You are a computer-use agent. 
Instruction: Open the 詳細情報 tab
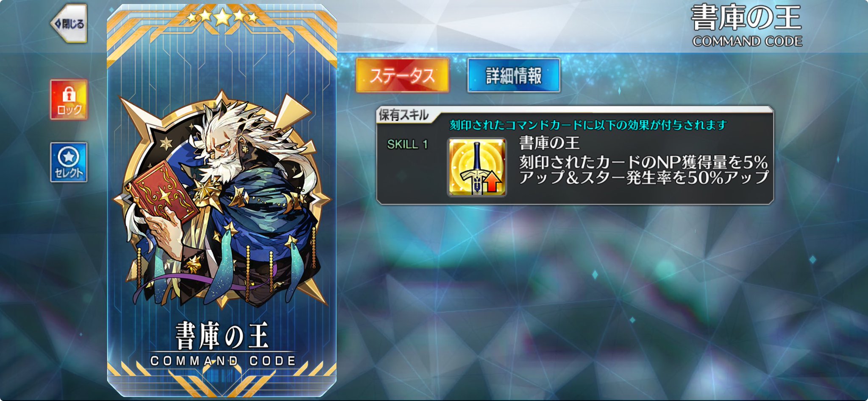[x=514, y=76]
